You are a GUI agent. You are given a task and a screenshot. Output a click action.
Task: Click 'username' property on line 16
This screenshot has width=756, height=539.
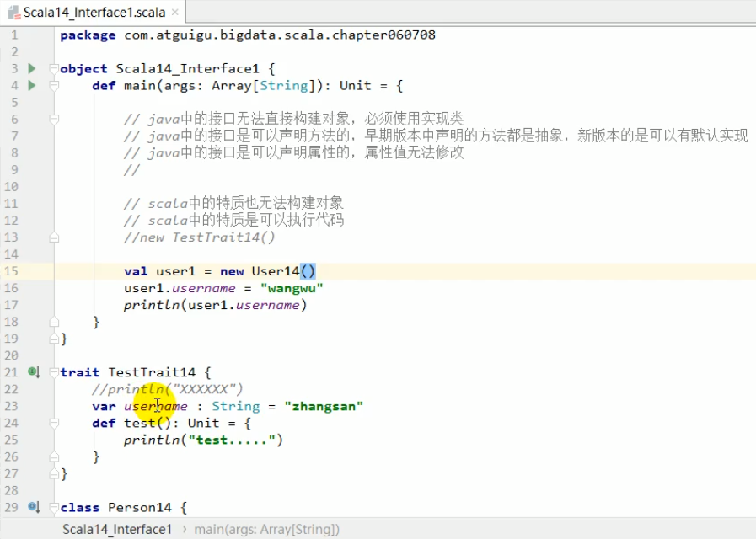tap(203, 288)
